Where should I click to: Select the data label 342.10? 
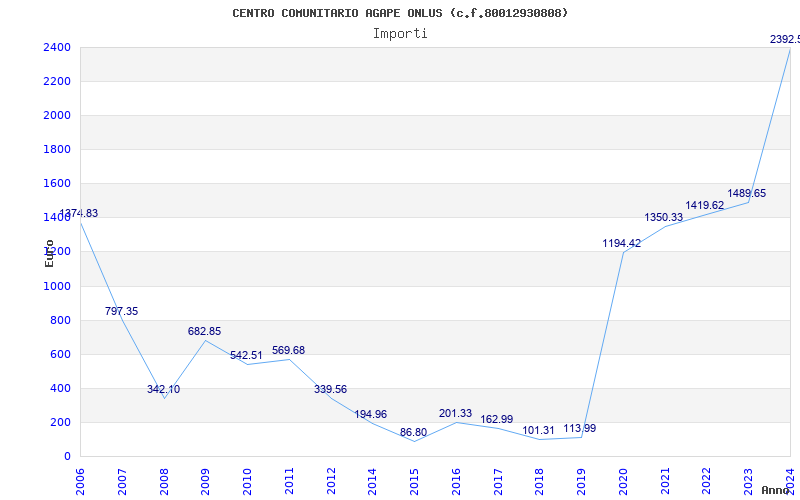tap(163, 389)
